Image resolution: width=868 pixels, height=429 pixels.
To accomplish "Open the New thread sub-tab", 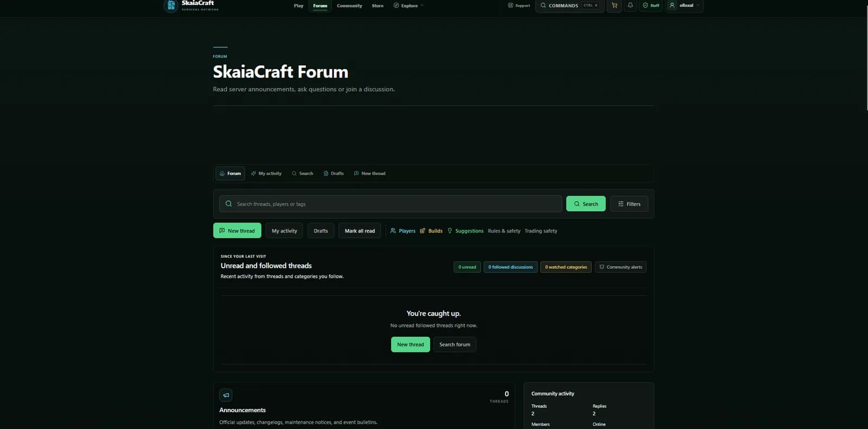I will click(x=370, y=173).
